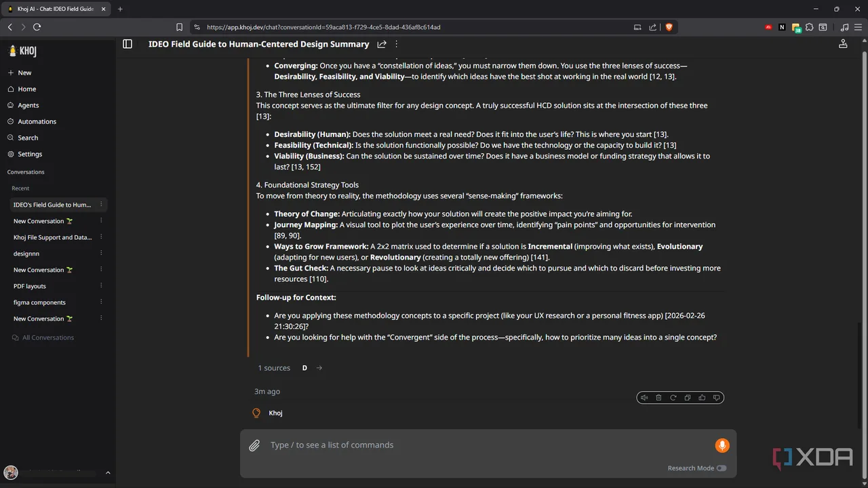Close the Khoj AI Chat tab

103,9
